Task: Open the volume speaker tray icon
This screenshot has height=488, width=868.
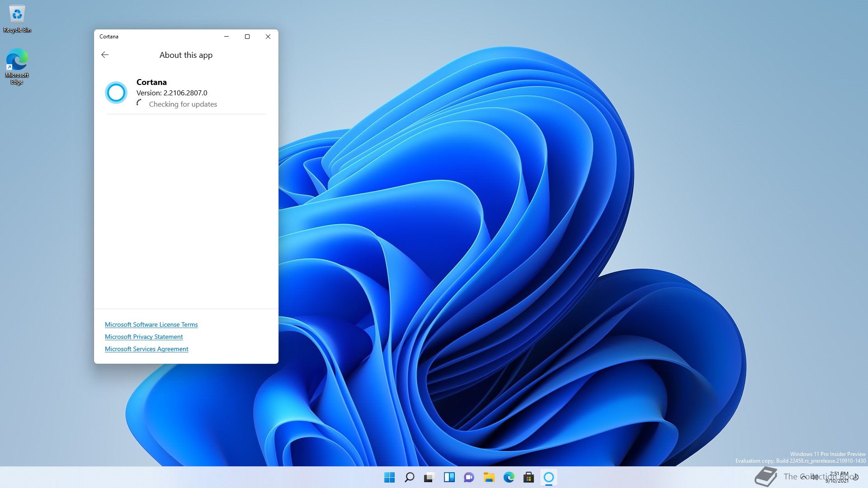Action: [x=814, y=477]
